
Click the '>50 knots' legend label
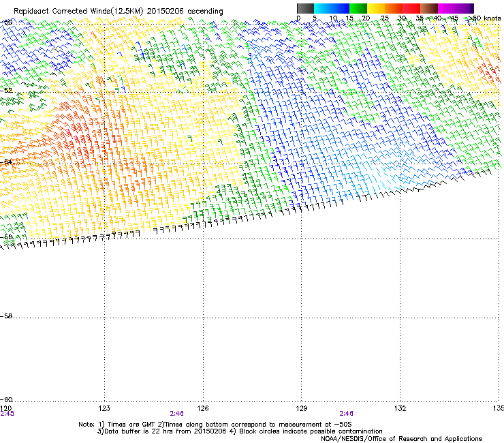click(x=485, y=18)
